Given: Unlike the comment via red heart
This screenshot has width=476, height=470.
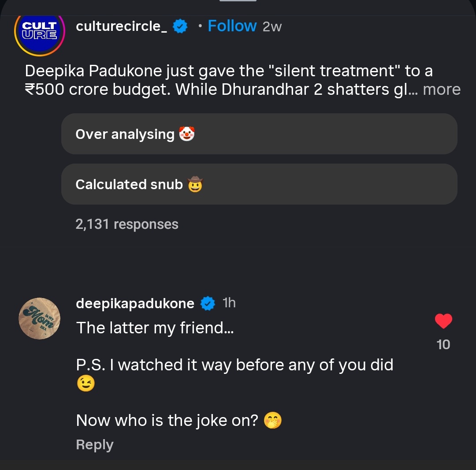Looking at the screenshot, I should click(x=443, y=321).
